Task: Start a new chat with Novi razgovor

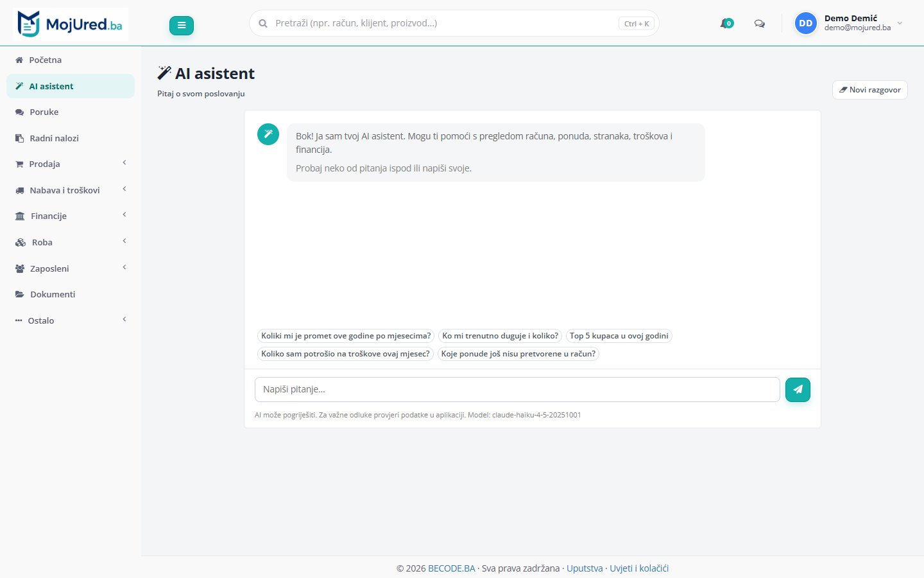Action: click(870, 90)
